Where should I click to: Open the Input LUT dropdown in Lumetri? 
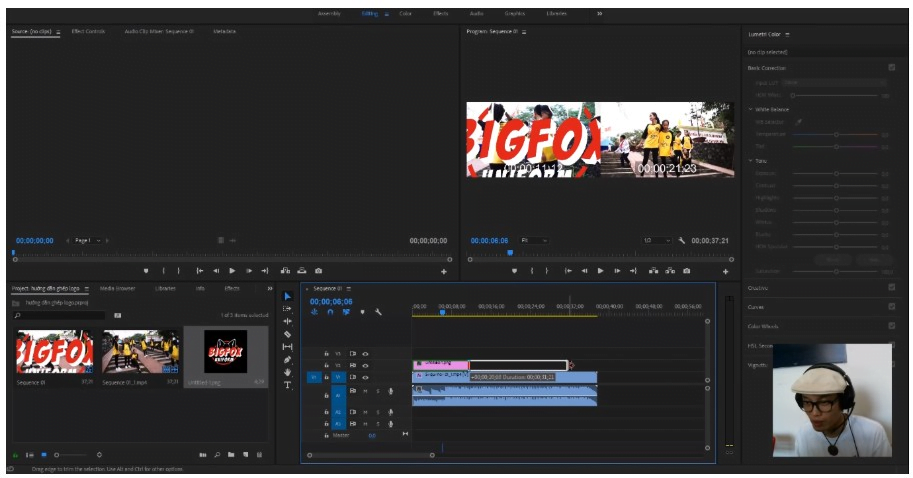coord(833,83)
